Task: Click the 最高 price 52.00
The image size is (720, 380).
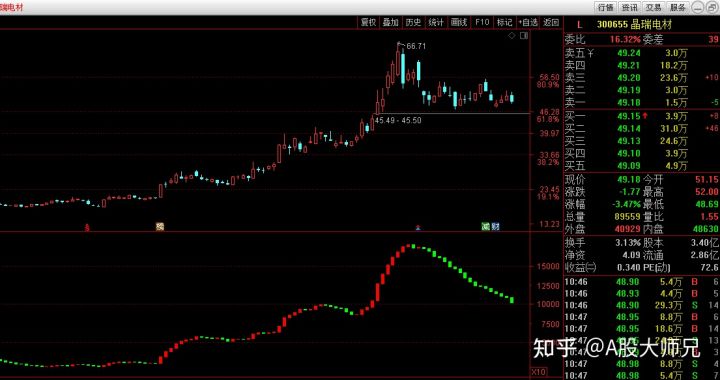Action: [706, 192]
